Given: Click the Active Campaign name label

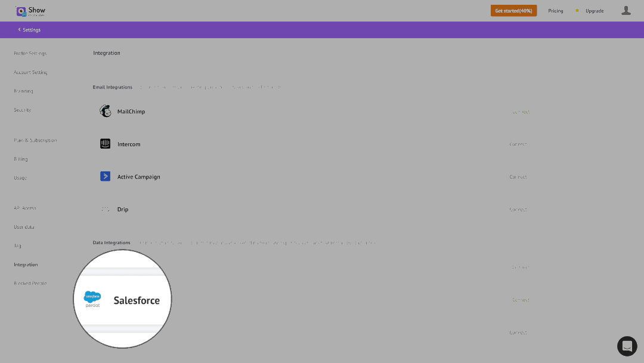Looking at the screenshot, I should pos(139,177).
